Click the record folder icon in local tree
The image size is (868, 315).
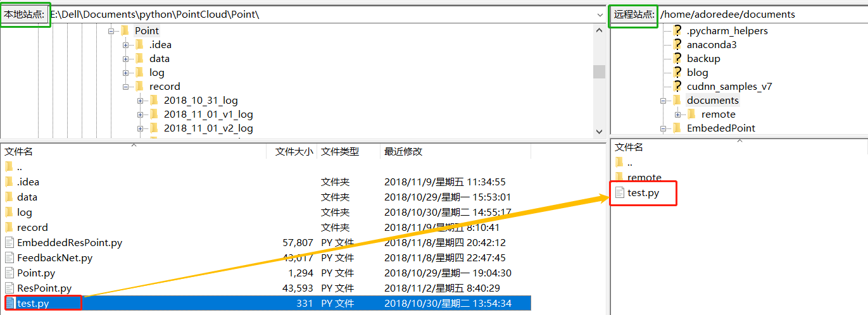tap(139, 86)
